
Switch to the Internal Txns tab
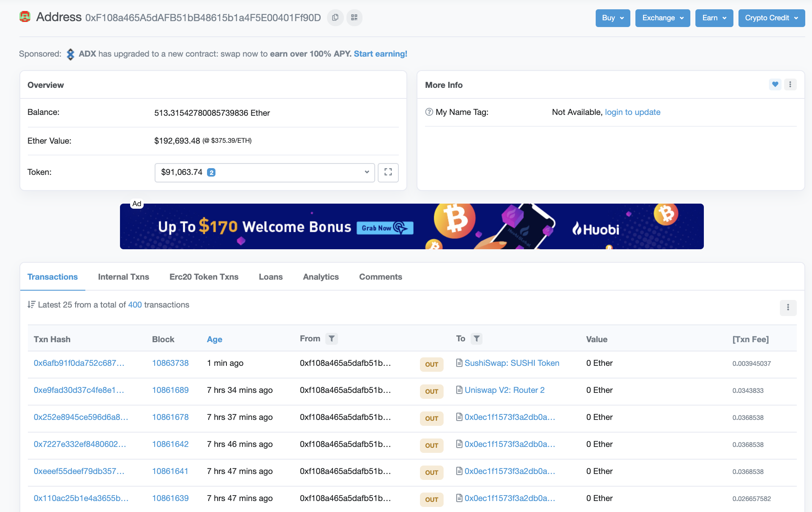[x=123, y=277]
